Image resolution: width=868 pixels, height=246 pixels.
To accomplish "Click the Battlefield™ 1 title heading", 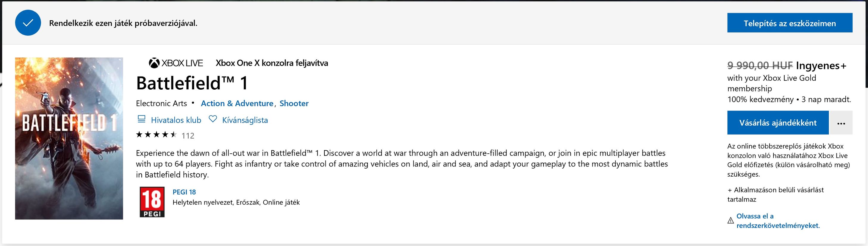I will click(192, 83).
